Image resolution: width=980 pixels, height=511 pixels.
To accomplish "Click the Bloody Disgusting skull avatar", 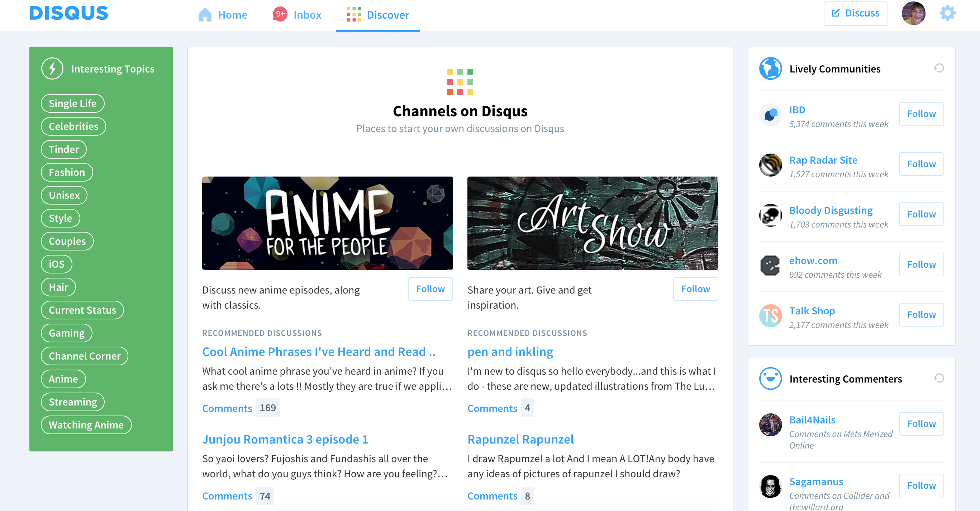I will coord(770,215).
